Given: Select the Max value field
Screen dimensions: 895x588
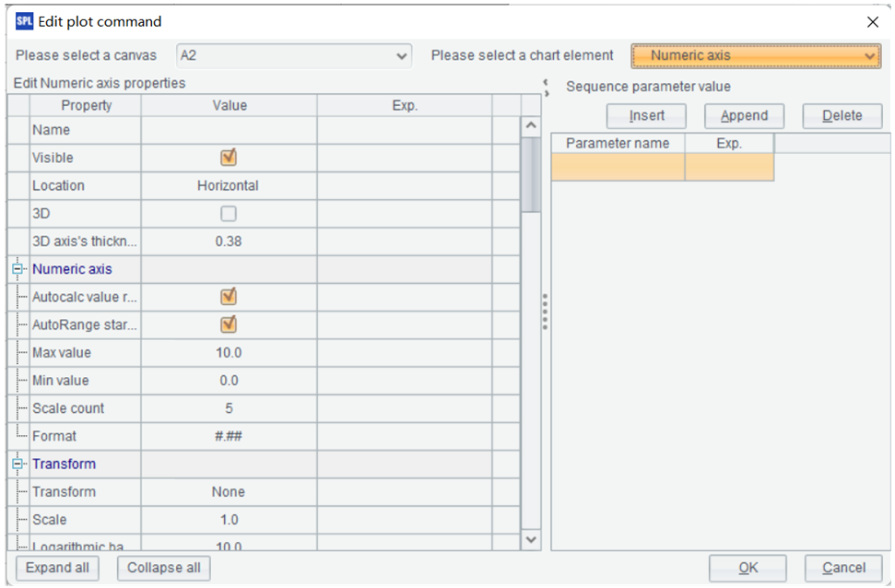Looking at the screenshot, I should pyautogui.click(x=229, y=353).
